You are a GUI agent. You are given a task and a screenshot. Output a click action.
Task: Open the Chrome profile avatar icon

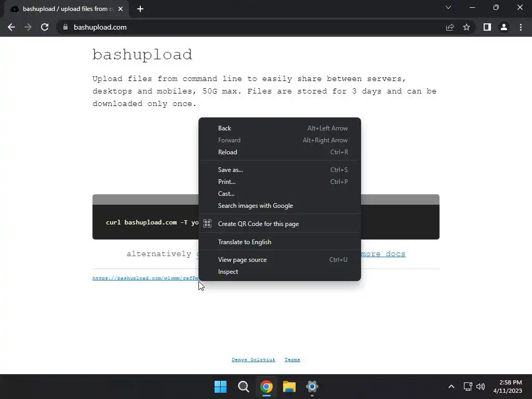click(504, 27)
